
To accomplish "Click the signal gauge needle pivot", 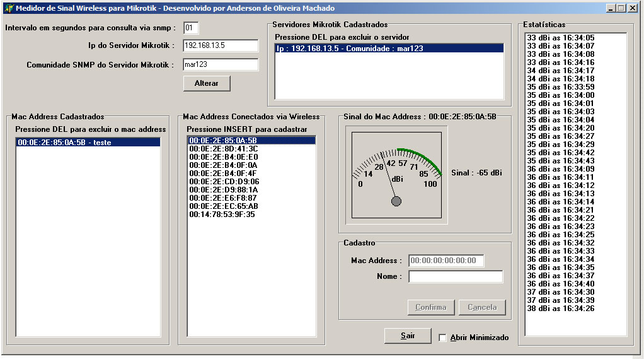I will coord(396,201).
